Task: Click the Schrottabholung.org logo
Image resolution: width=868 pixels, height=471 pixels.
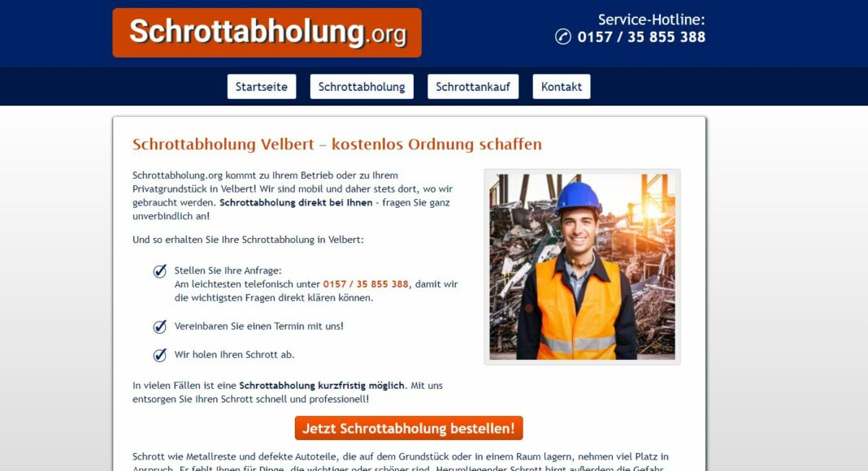Action: [x=267, y=32]
